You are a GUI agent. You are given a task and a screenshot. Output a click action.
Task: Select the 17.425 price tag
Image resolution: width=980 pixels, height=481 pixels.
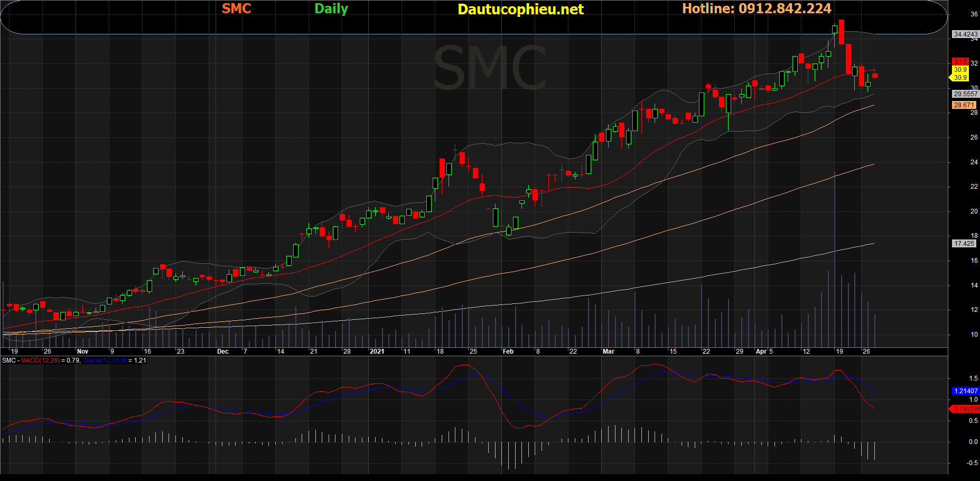(964, 244)
